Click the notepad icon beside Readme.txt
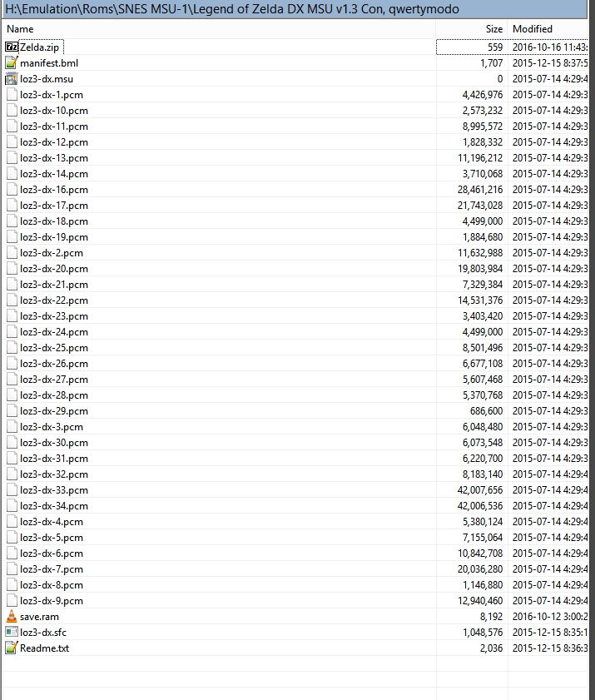 click(x=12, y=648)
